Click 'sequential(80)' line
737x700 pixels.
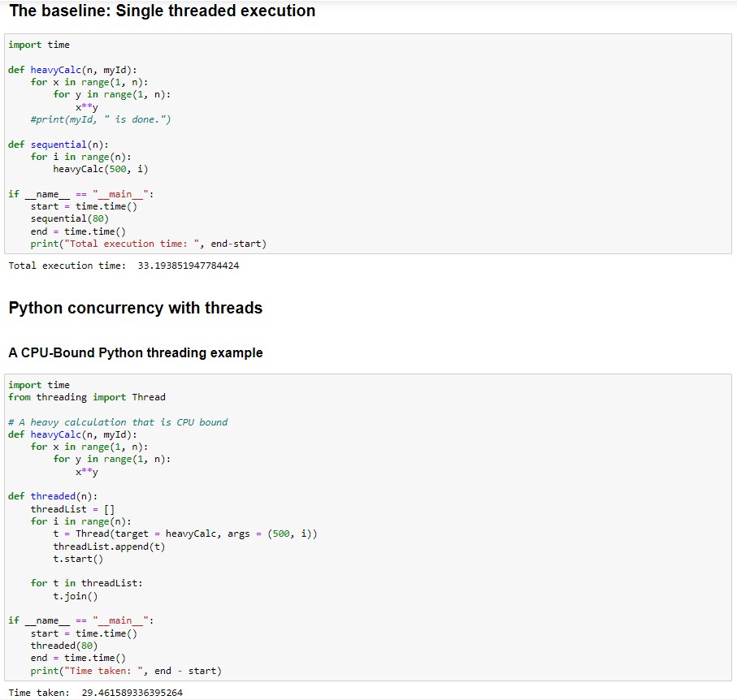pyautogui.click(x=70, y=219)
